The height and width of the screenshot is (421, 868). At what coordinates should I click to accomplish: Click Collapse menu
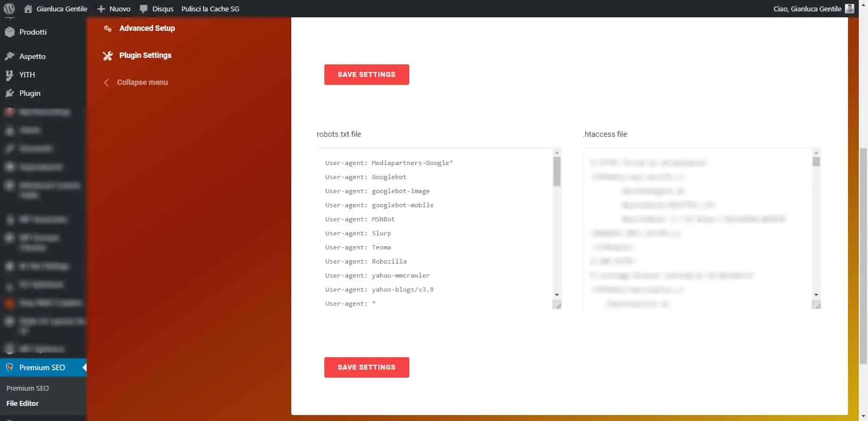coord(142,82)
